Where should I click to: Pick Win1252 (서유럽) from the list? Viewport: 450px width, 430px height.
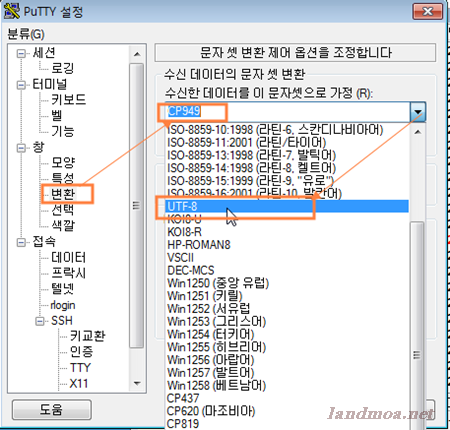(209, 309)
